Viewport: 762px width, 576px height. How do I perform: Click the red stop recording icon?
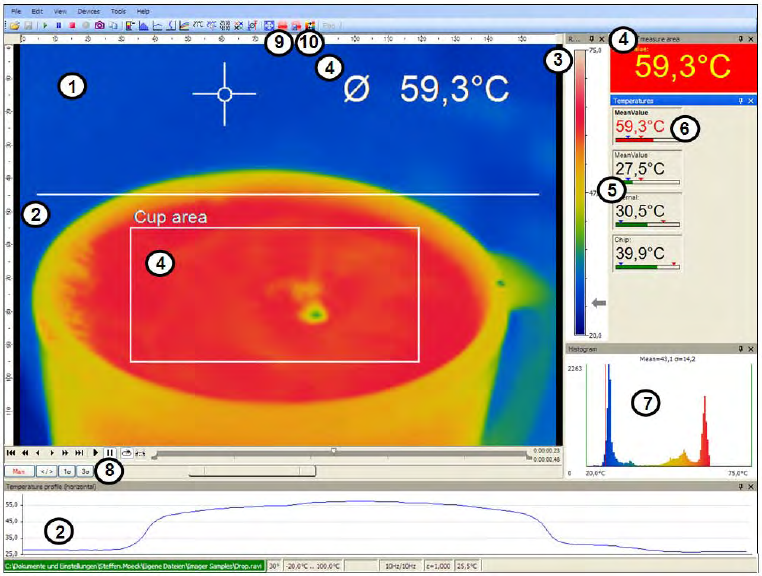73,23
